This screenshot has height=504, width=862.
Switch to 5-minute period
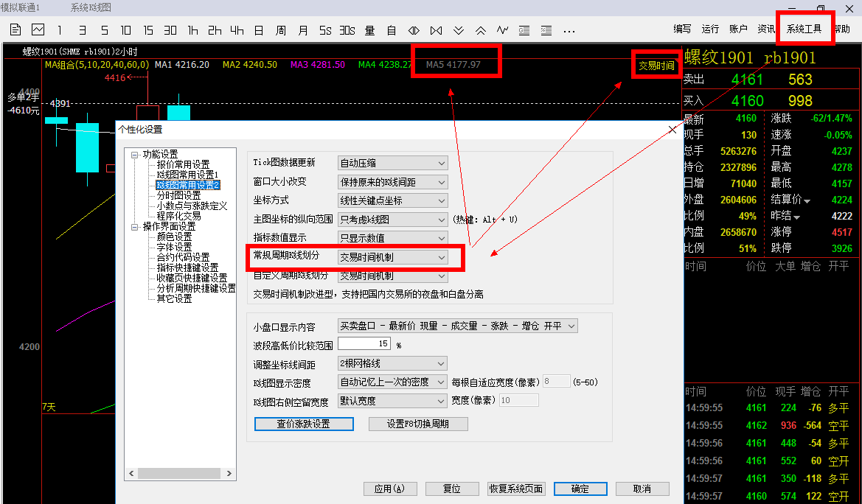[105, 30]
